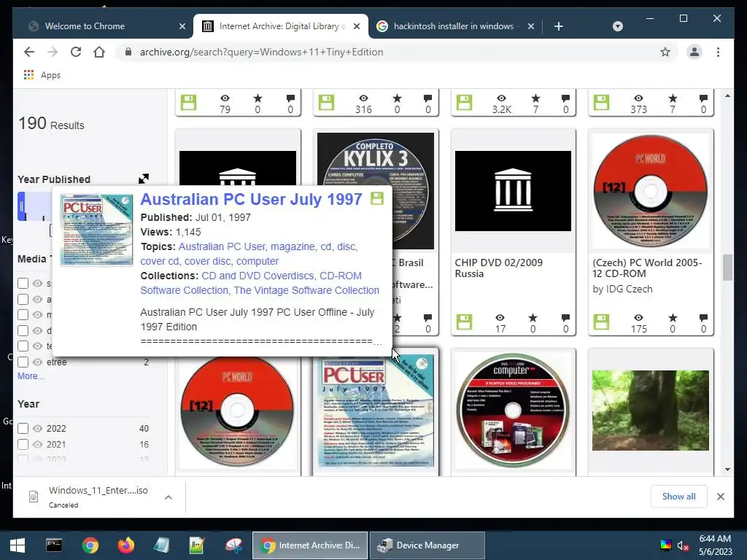This screenshot has height=560, width=747.
Task: Select the Internet Archive: Digital Library tab
Action: [280, 26]
